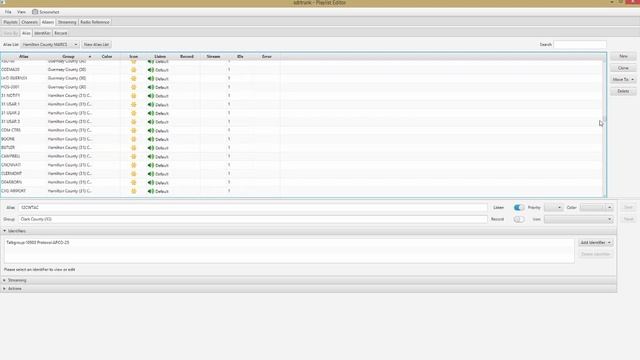Select the Identifier view-by tab
Screen dimensions: 640x360
tap(42, 33)
